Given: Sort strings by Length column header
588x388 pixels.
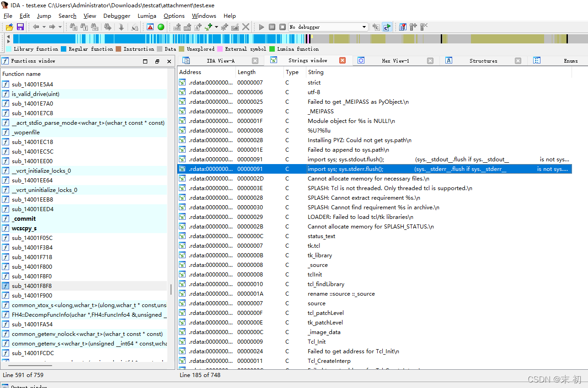Looking at the screenshot, I should [259, 72].
